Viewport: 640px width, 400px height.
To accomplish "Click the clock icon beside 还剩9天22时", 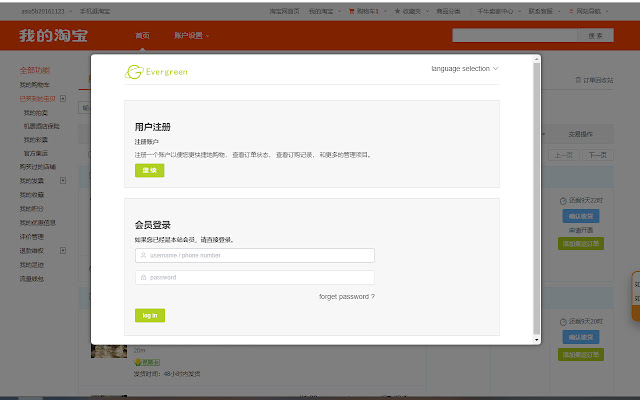I will pyautogui.click(x=563, y=201).
